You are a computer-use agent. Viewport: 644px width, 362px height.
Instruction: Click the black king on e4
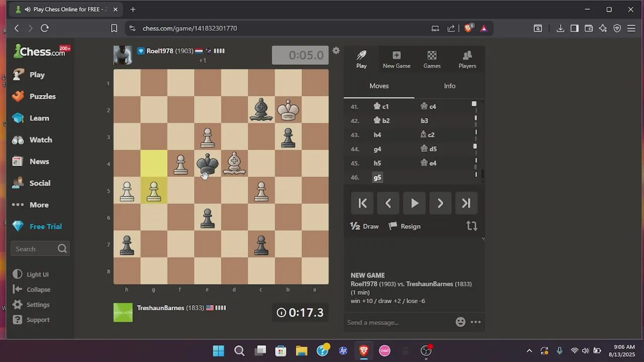[207, 164]
